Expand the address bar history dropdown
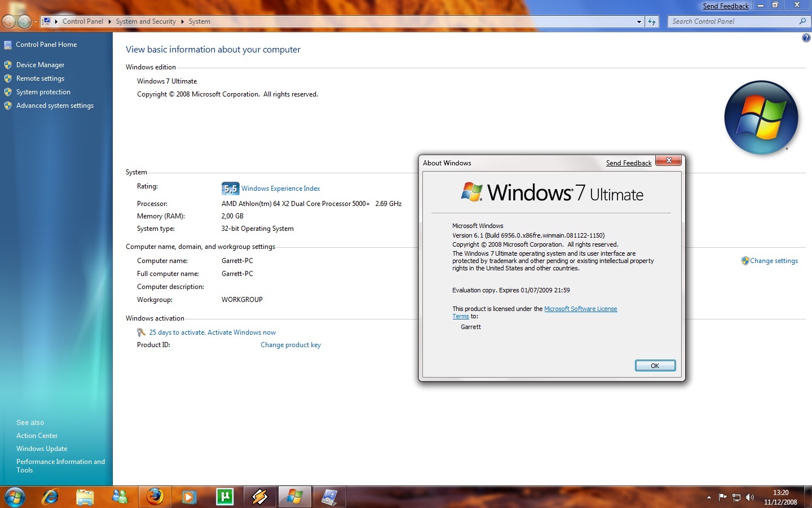This screenshot has width=812, height=508. [639, 21]
